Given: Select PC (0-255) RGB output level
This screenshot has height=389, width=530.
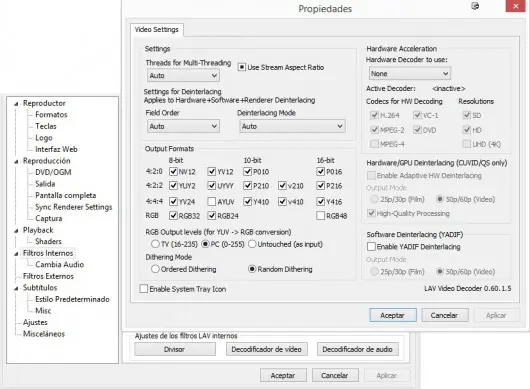Looking at the screenshot, I should click(x=205, y=244).
